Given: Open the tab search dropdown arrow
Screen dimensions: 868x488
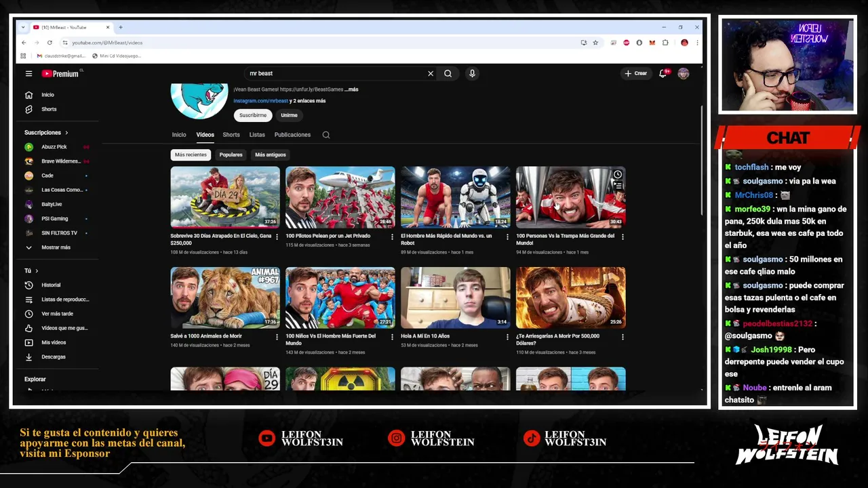Looking at the screenshot, I should click(x=23, y=27).
